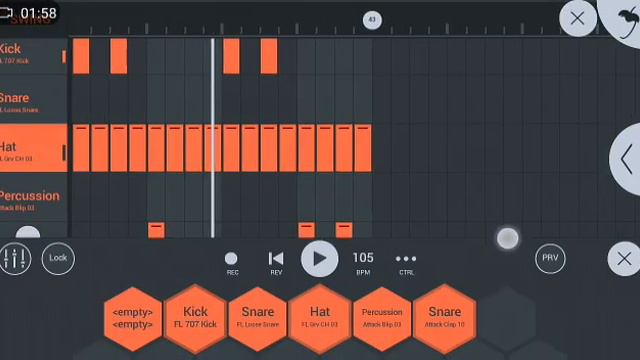Toggle the Lock button
This screenshot has height=360, width=640.
pyautogui.click(x=58, y=258)
